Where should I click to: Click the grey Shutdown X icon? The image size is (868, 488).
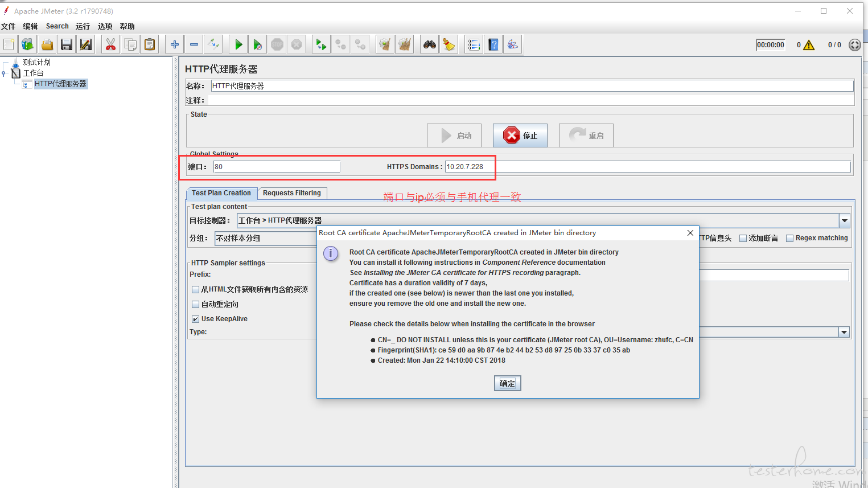pos(297,44)
